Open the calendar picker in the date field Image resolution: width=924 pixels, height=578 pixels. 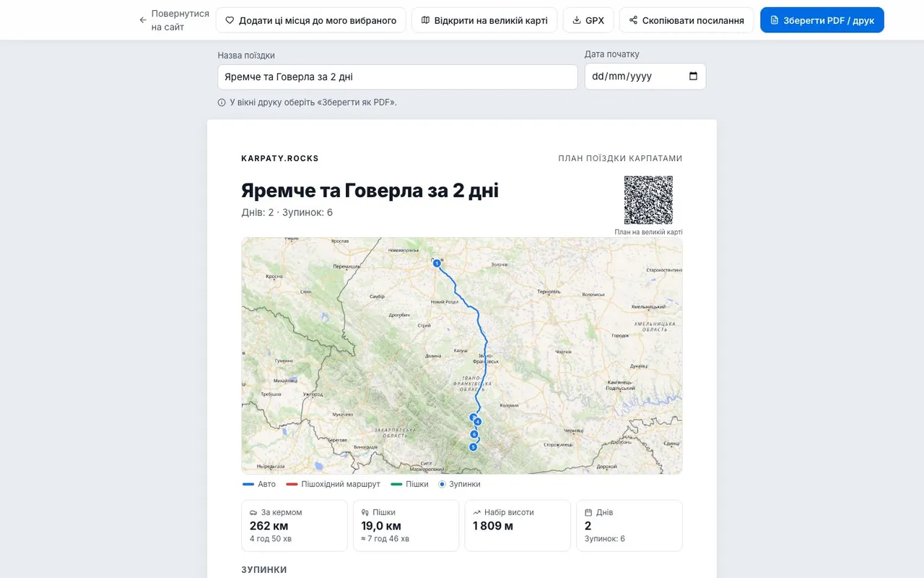tap(693, 76)
